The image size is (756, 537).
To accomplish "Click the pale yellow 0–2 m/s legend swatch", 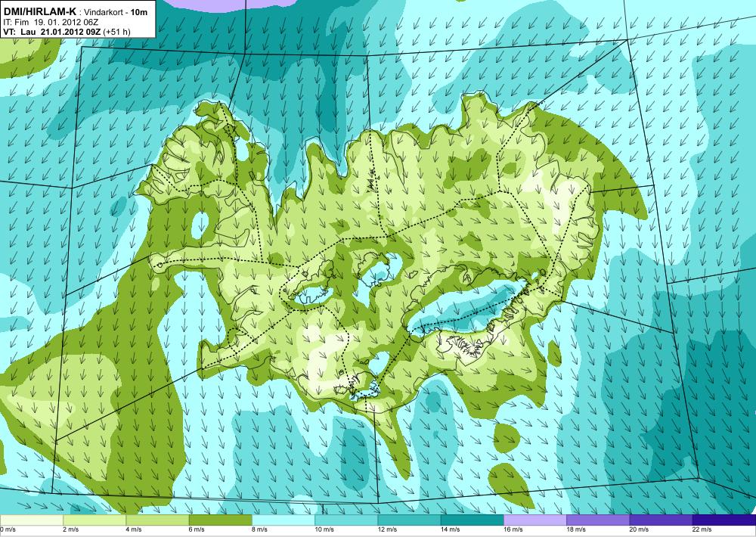I will [x=31, y=520].
